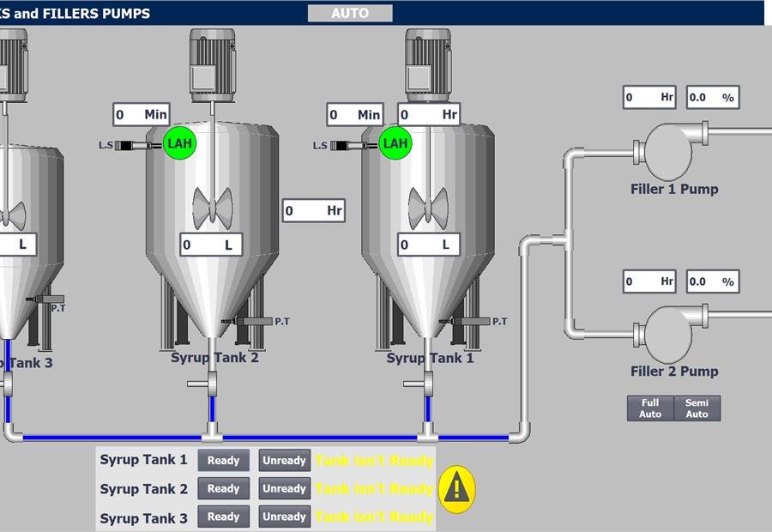Click Syrup Tank 1 'Tank isn't Ready' message
The width and height of the screenshot is (772, 532).
click(374, 461)
